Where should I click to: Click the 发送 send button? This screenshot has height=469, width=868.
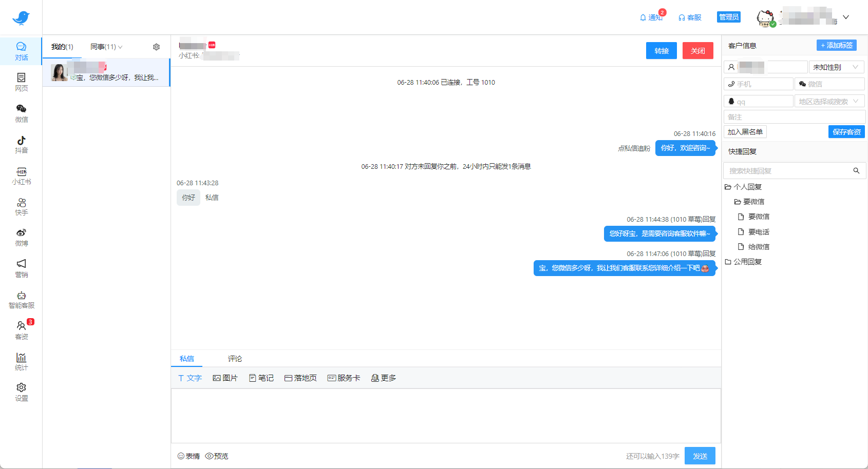(700, 455)
